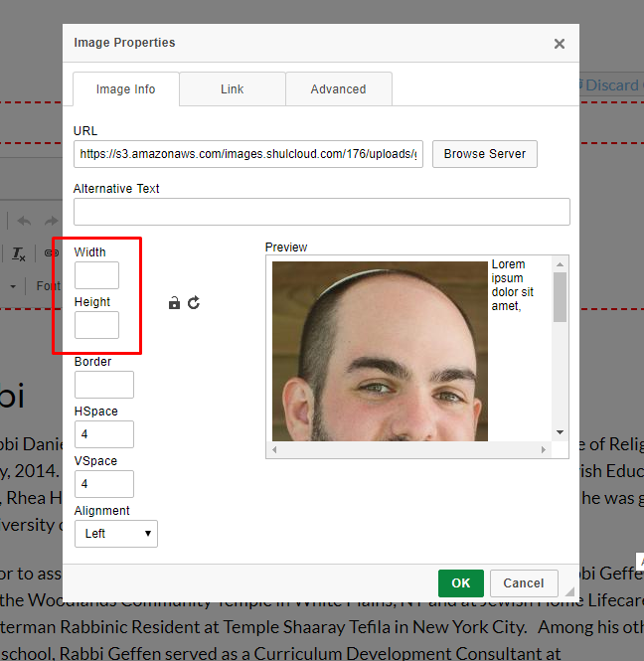Click into the Width input box
Image resolution: width=644 pixels, height=661 pixels.
point(96,275)
